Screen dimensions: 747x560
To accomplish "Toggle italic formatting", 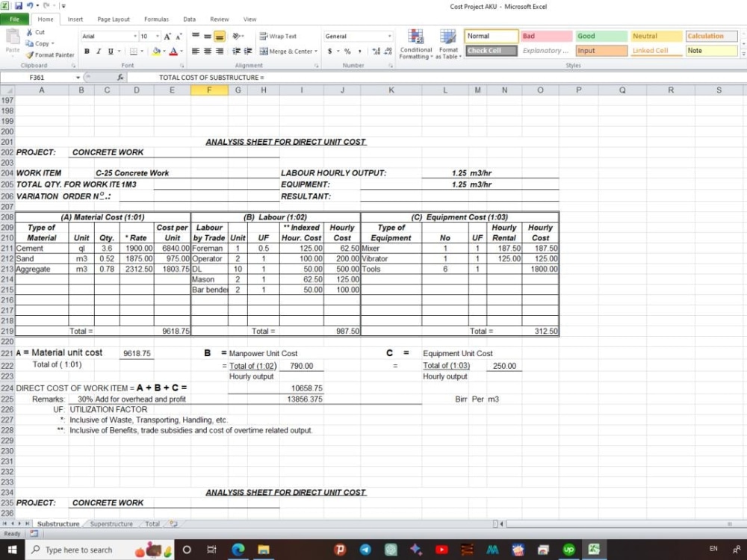I will click(99, 51).
